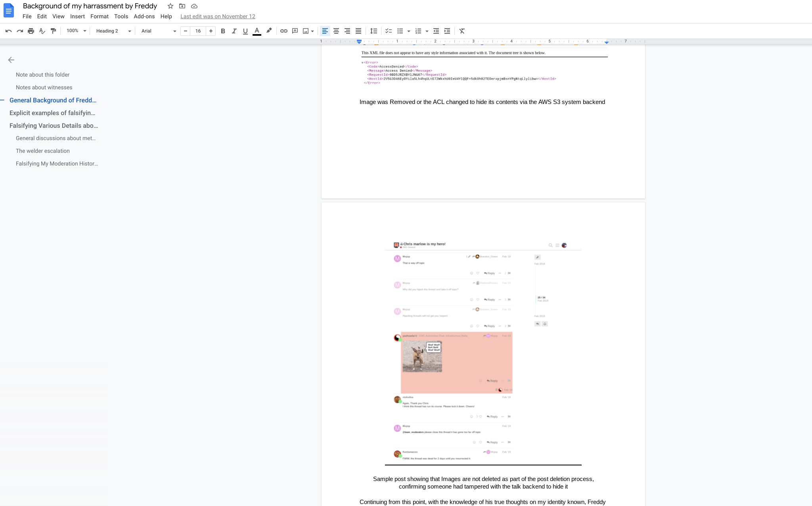Click the font size field
The width and height of the screenshot is (812, 506).
click(198, 31)
